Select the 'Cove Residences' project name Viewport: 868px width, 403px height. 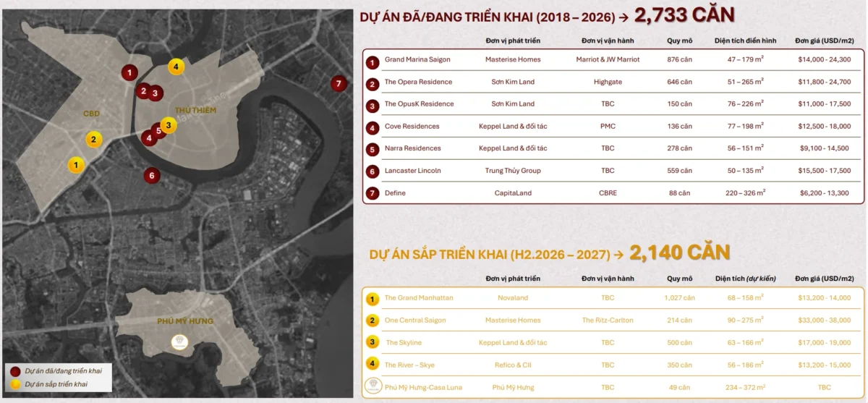pos(412,126)
